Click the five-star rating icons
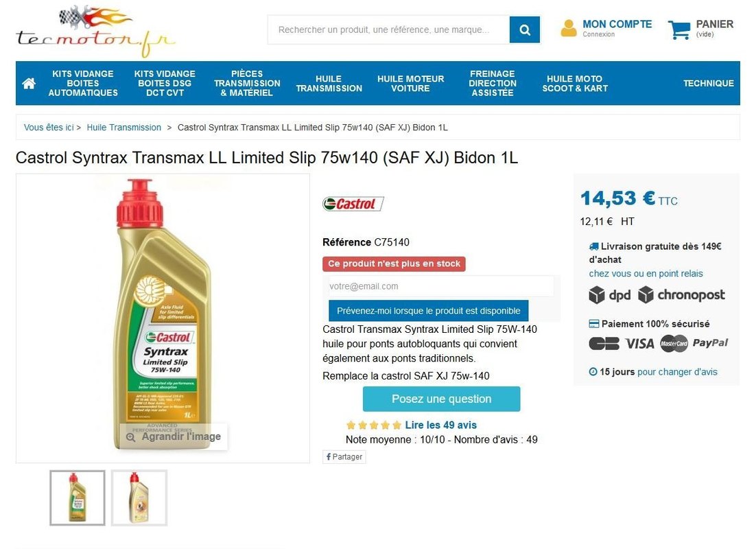756x549 pixels. pos(374,425)
